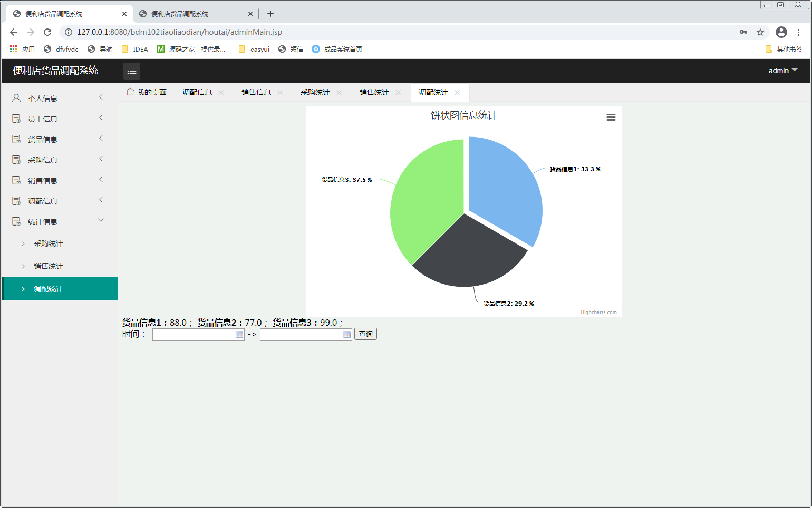The image size is (812, 508).
Task: Close the first browser tab
Action: coord(124,14)
